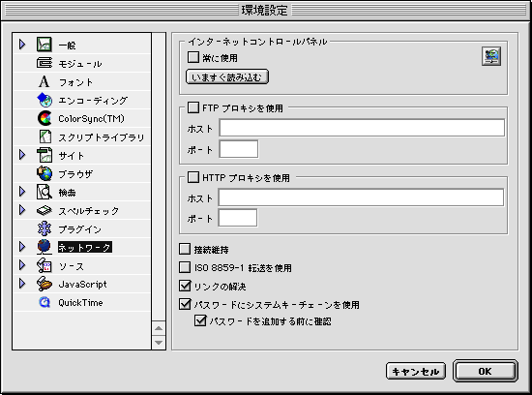The height and width of the screenshot is (395, 532).
Task: Enable the FTP プロキシを使用 checkbox
Action: 193,107
